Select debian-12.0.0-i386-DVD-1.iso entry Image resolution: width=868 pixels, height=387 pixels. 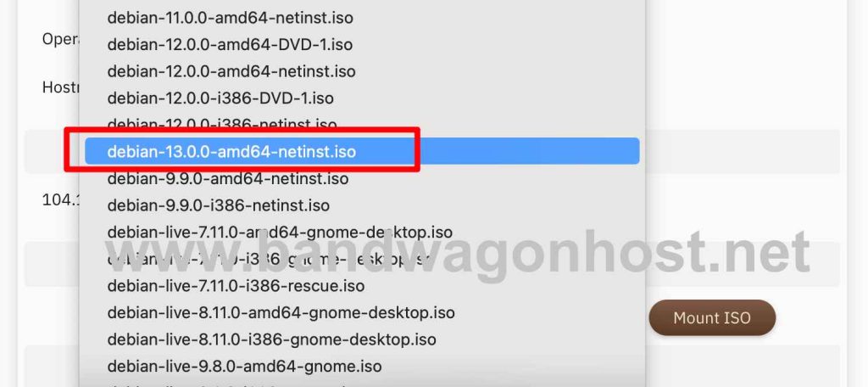pyautogui.click(x=362, y=98)
